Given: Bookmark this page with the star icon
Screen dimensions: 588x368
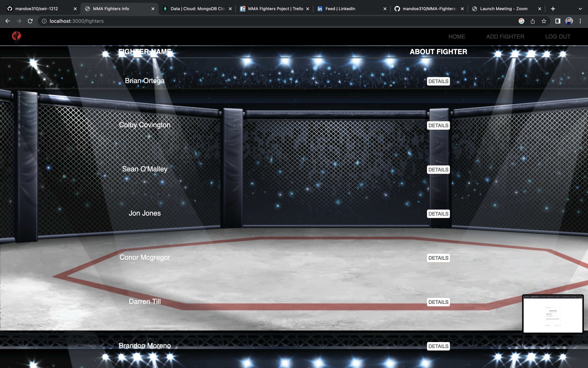Looking at the screenshot, I should click(x=544, y=21).
